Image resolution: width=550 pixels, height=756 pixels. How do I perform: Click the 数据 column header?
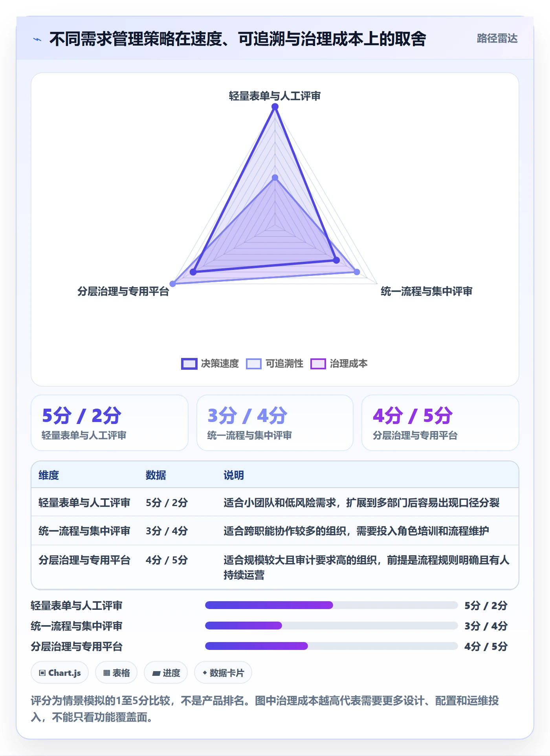(x=156, y=475)
